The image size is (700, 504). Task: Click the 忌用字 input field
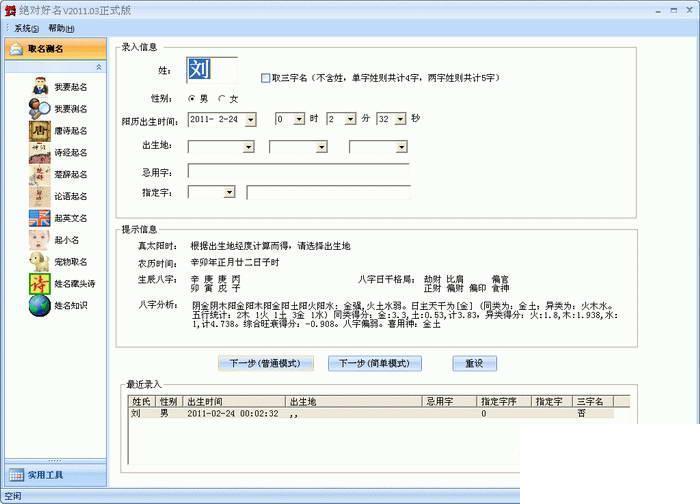pos(299,171)
